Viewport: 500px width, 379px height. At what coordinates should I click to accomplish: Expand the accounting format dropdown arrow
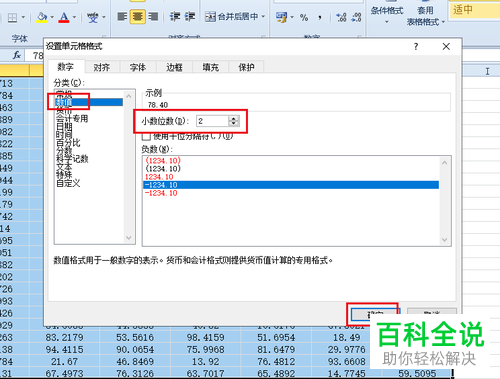tap(292, 17)
